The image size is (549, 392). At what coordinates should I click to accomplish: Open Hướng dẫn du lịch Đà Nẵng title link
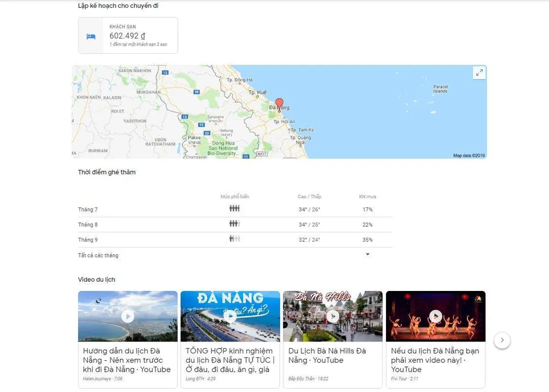pos(127,360)
